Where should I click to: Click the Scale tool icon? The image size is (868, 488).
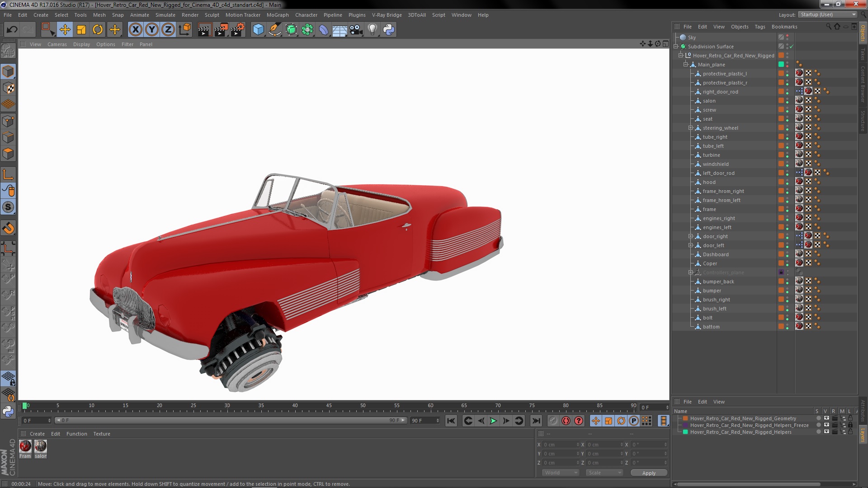click(x=81, y=30)
